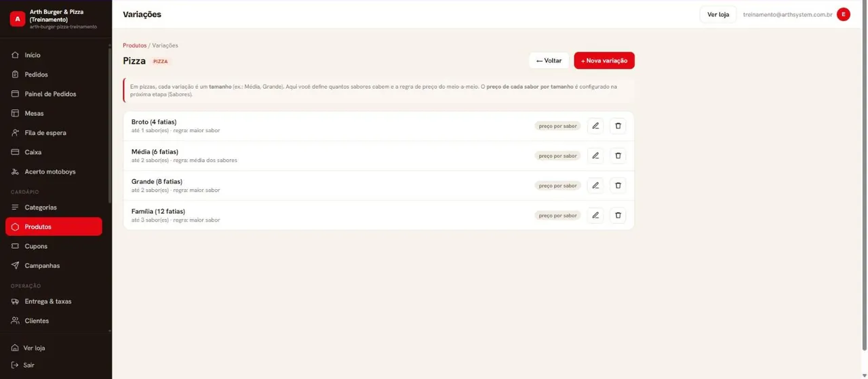Click 'preço por sabor' badge on Família row

pyautogui.click(x=557, y=216)
